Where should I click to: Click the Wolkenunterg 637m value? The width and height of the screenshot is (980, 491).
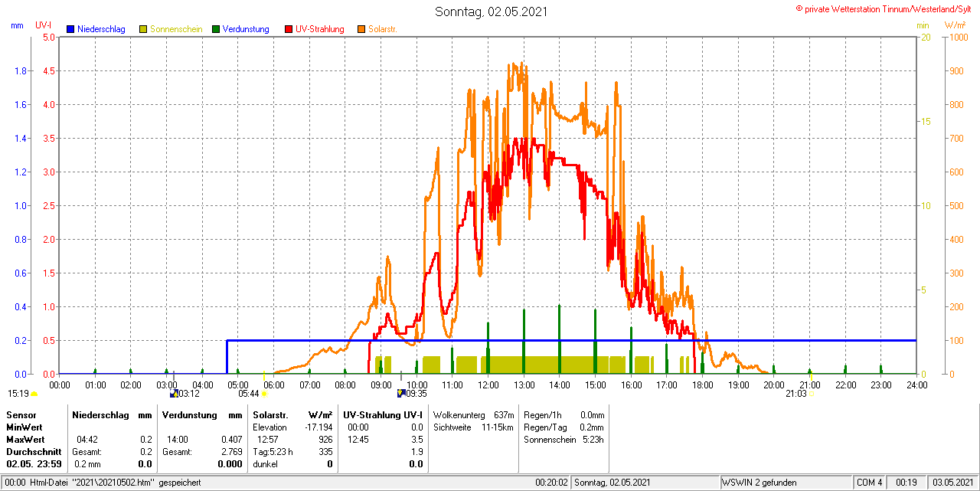click(x=504, y=414)
